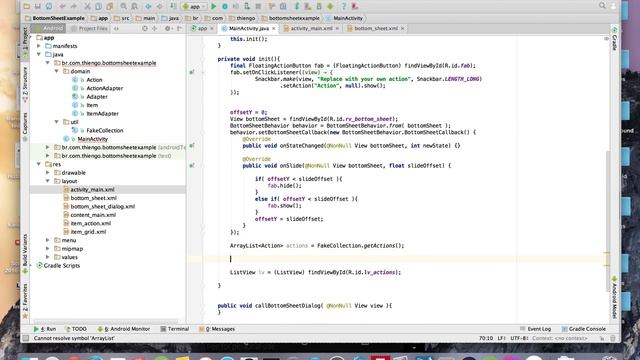Image resolution: width=640 pixels, height=360 pixels.
Task: Click Collapse All icon in Project panel
Action: [x=155, y=29]
